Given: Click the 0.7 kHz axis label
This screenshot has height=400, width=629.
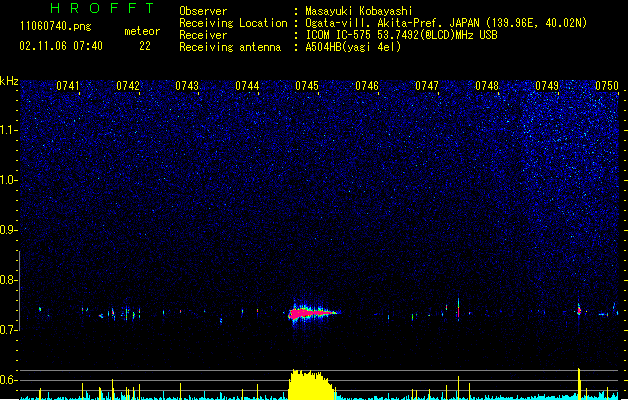Looking at the screenshot, I should 9,330.
